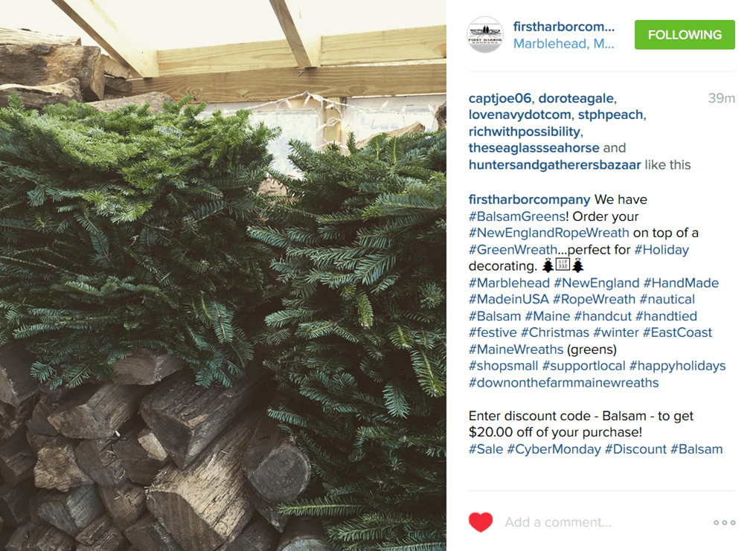Open captjoe06's profile from the likes
Viewport: 756px width, 551px height.
tap(499, 98)
